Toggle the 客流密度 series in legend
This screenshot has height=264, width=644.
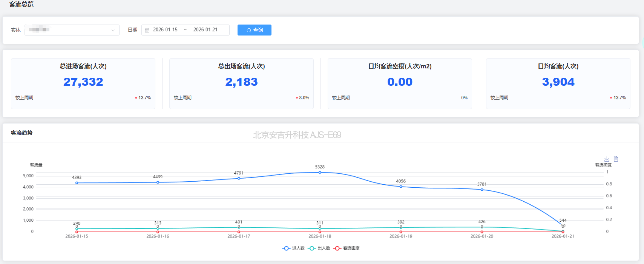[x=351, y=248]
